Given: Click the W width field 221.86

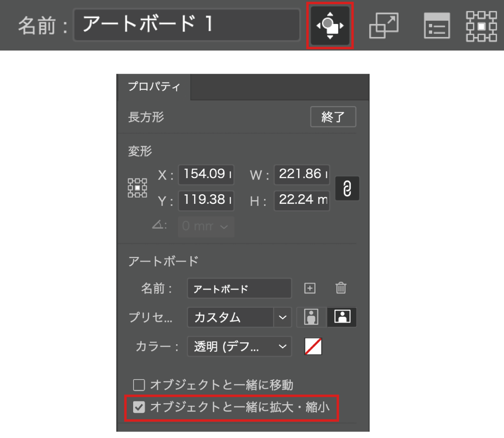Looking at the screenshot, I should 302,174.
